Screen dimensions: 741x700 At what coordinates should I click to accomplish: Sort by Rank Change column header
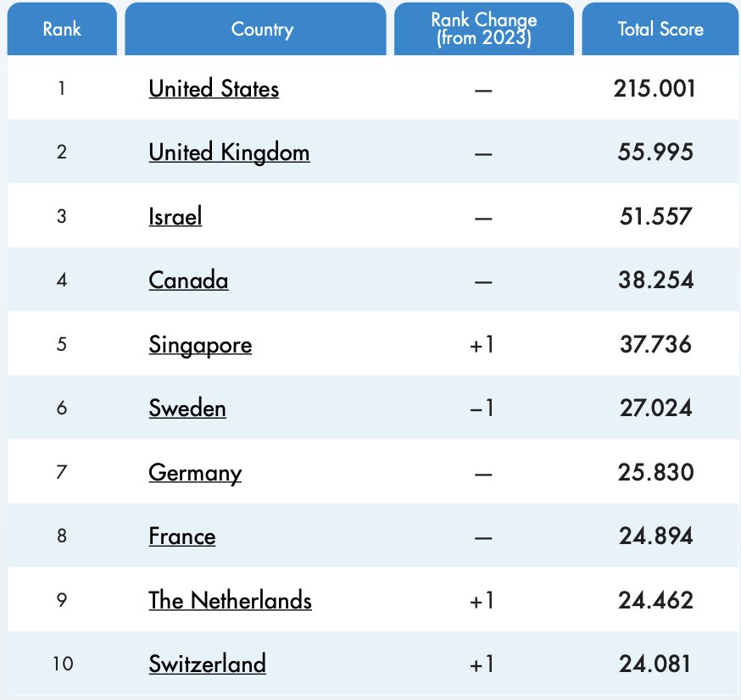click(483, 29)
